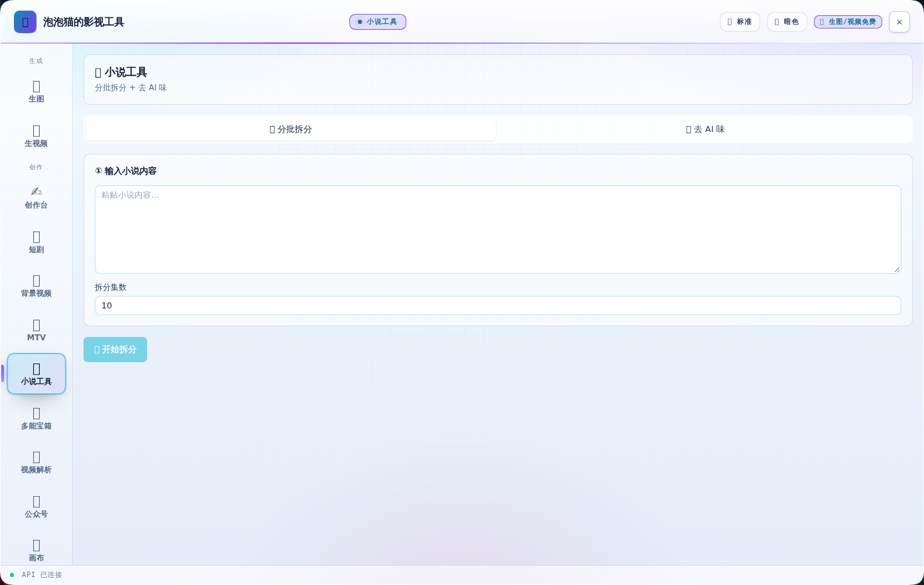Click the 泡泡猫的影视工具 title text
924x585 pixels.
coord(84,22)
